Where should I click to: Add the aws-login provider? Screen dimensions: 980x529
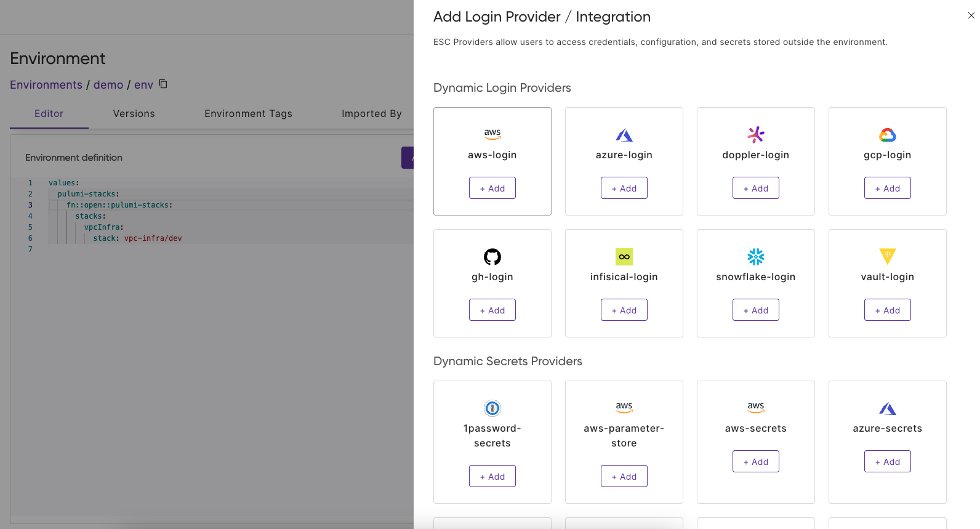492,188
